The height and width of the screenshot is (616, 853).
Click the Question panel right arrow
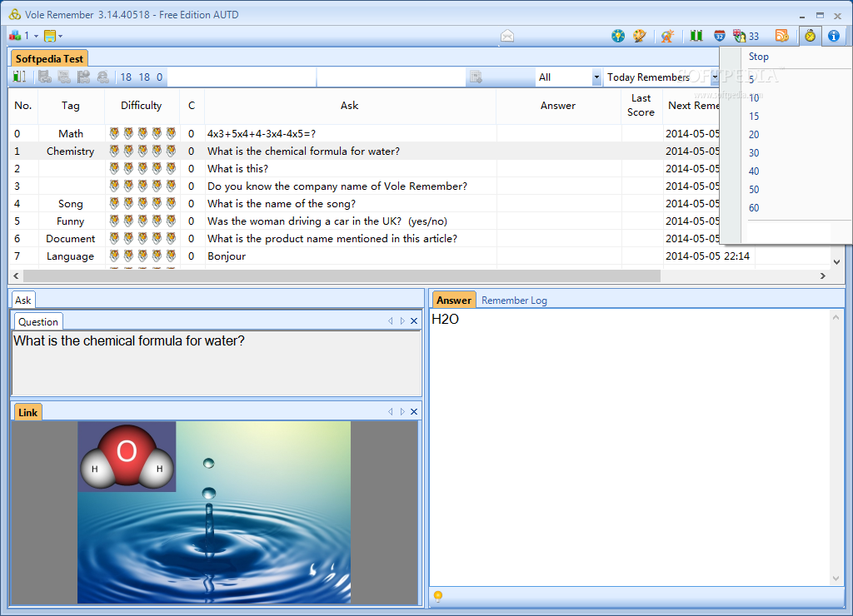(402, 320)
